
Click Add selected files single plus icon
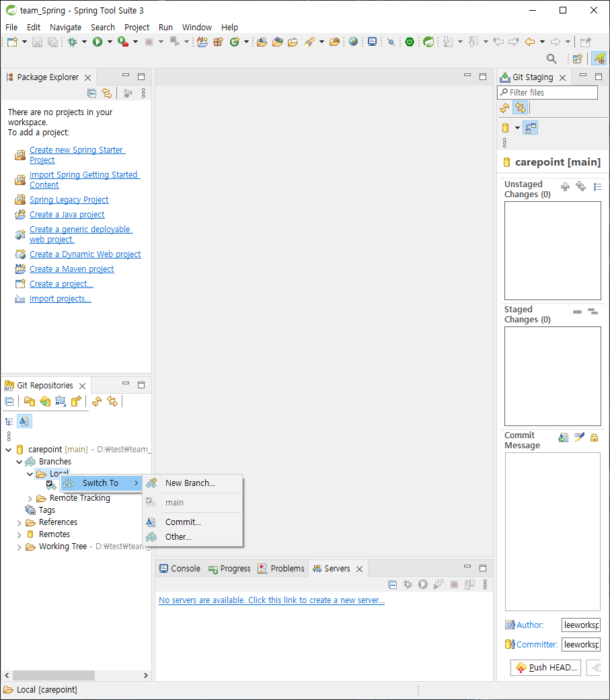[565, 186]
